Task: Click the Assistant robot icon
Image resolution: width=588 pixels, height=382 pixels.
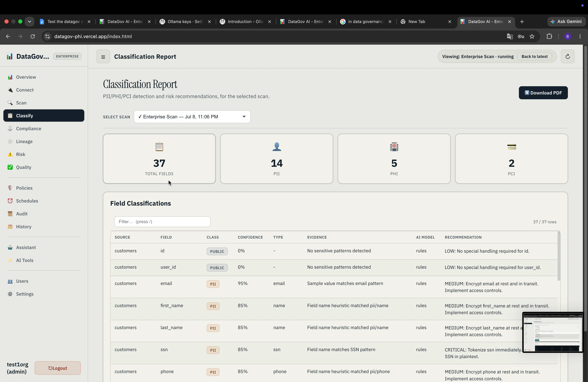Action: coord(10,247)
